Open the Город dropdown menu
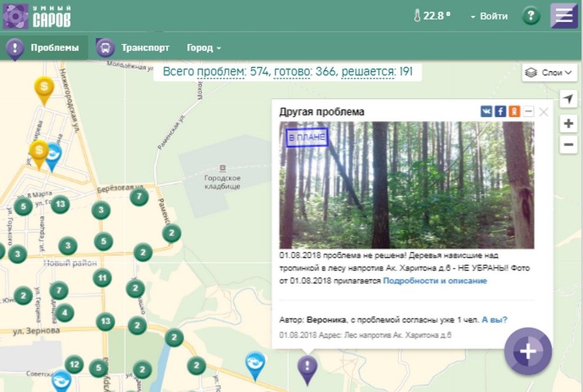 point(204,48)
